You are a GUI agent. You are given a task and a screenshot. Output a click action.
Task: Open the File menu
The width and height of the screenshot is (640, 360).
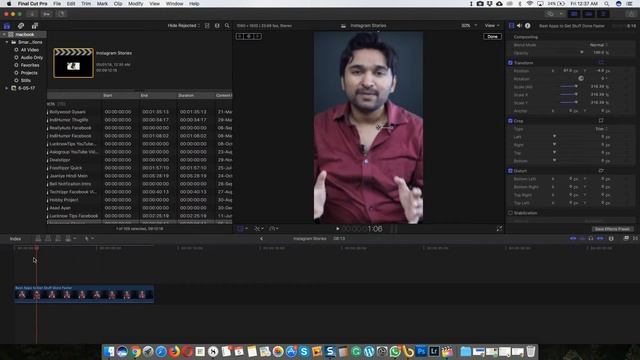coord(57,4)
